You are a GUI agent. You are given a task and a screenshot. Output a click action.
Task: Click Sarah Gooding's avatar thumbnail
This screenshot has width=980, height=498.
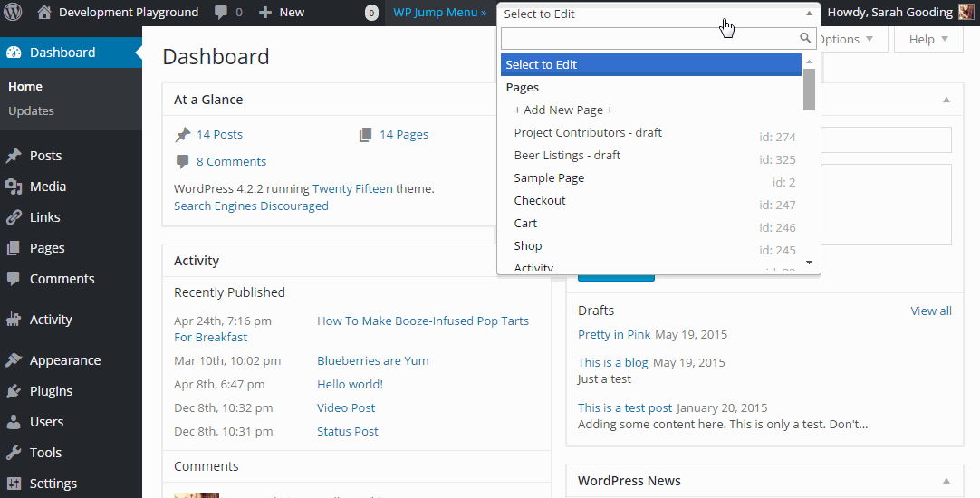[x=967, y=13]
